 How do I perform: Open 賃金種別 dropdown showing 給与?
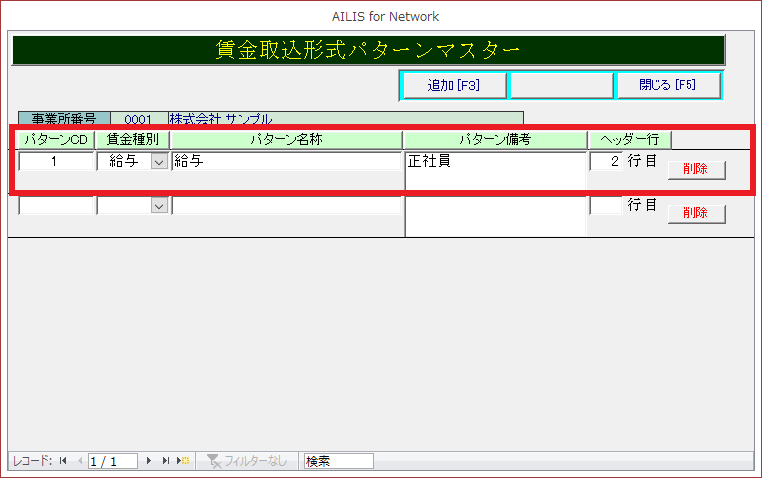point(158,162)
